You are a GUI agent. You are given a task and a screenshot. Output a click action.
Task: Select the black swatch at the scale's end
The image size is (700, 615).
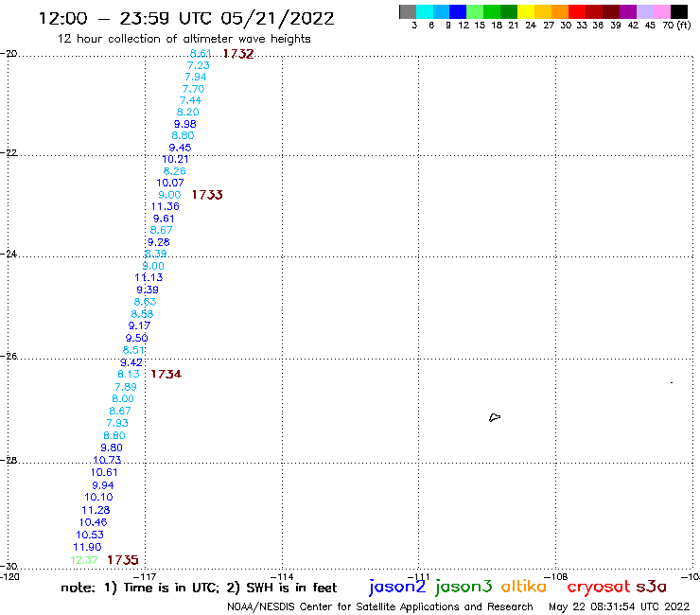[x=679, y=11]
